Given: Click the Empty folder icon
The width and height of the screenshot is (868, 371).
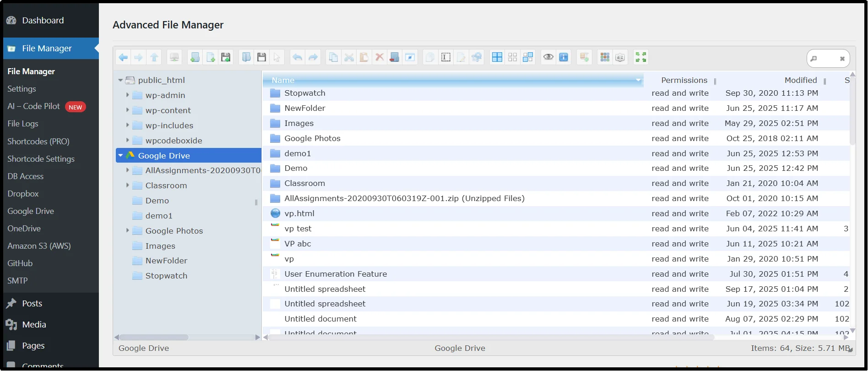Looking at the screenshot, I should point(395,57).
